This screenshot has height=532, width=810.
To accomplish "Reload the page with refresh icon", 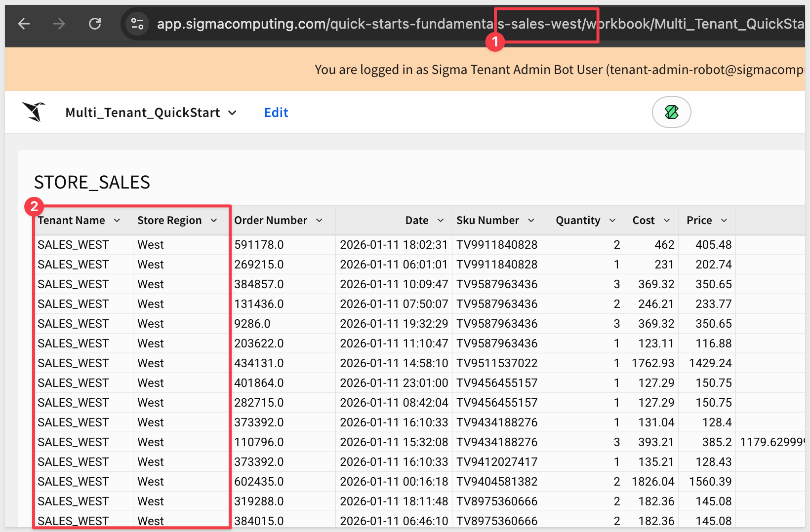I will point(95,24).
